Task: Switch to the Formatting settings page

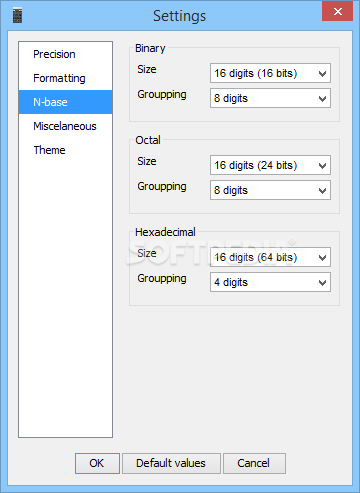Action: click(x=65, y=78)
